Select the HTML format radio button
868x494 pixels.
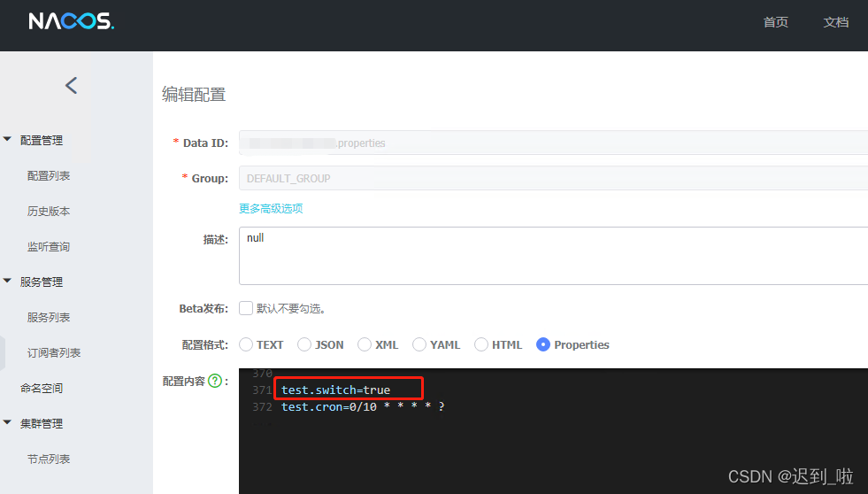point(481,344)
